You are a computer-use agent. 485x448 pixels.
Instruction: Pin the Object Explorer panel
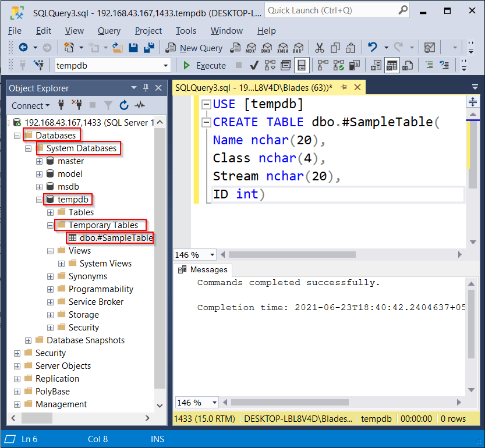click(x=145, y=87)
